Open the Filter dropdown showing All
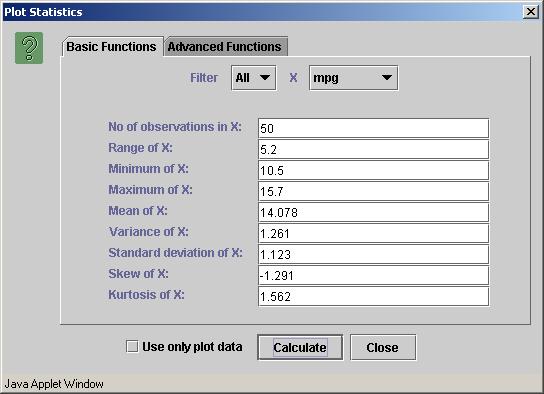 point(254,78)
